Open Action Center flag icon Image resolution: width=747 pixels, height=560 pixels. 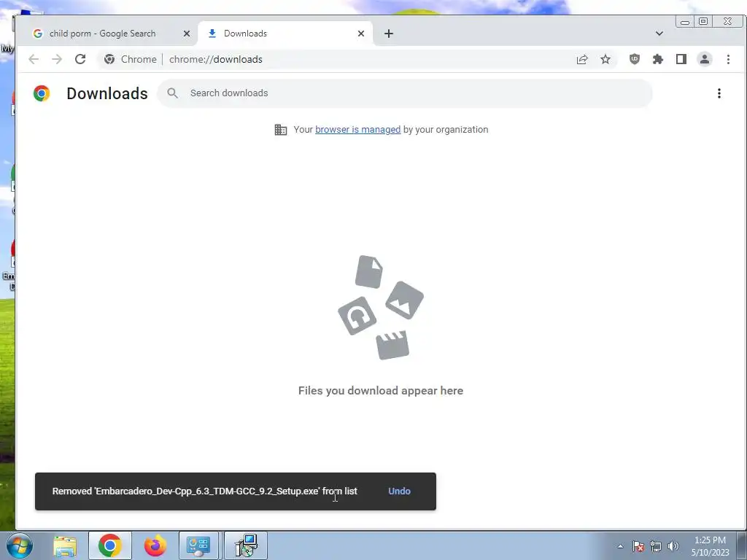pos(638,546)
